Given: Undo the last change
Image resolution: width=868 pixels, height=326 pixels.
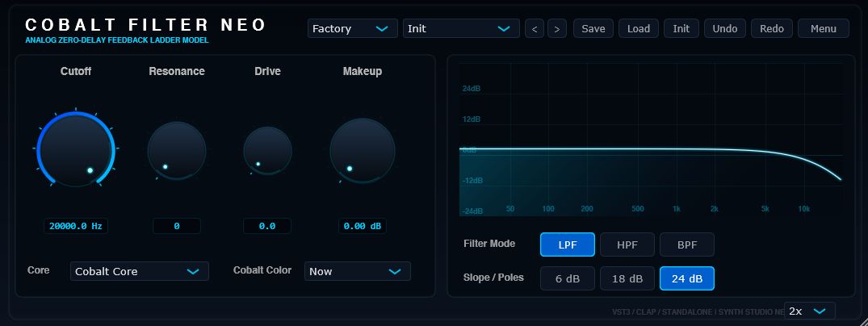Looking at the screenshot, I should 725,29.
